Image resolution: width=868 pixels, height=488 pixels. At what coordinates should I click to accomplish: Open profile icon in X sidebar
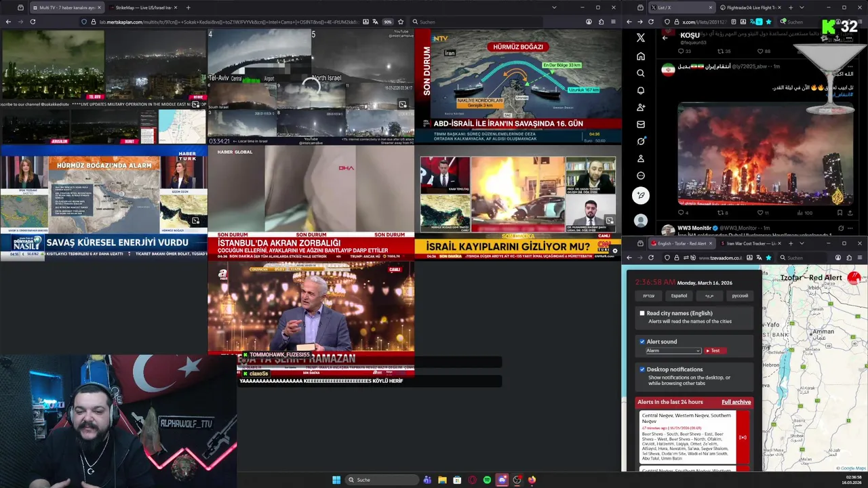(641, 159)
